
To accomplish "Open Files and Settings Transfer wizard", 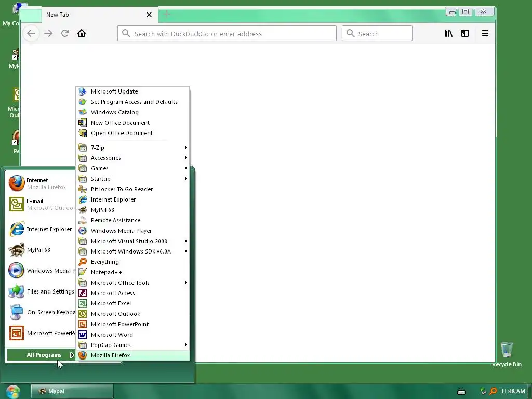I will 41,291.
